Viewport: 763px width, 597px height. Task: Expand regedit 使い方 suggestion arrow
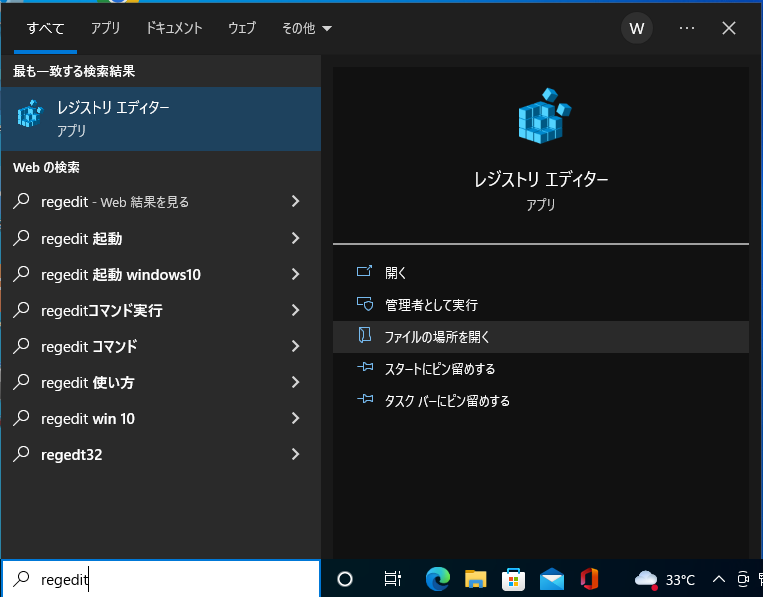pos(295,382)
